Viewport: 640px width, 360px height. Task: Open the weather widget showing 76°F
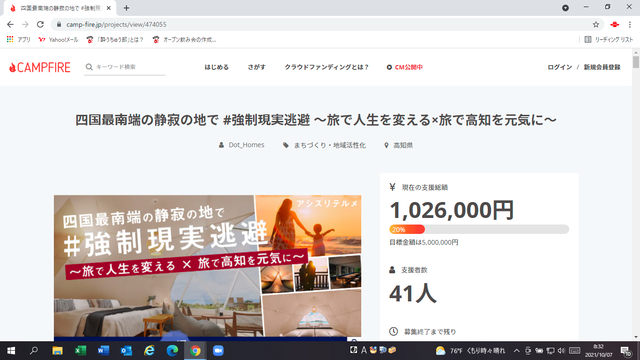click(470, 351)
